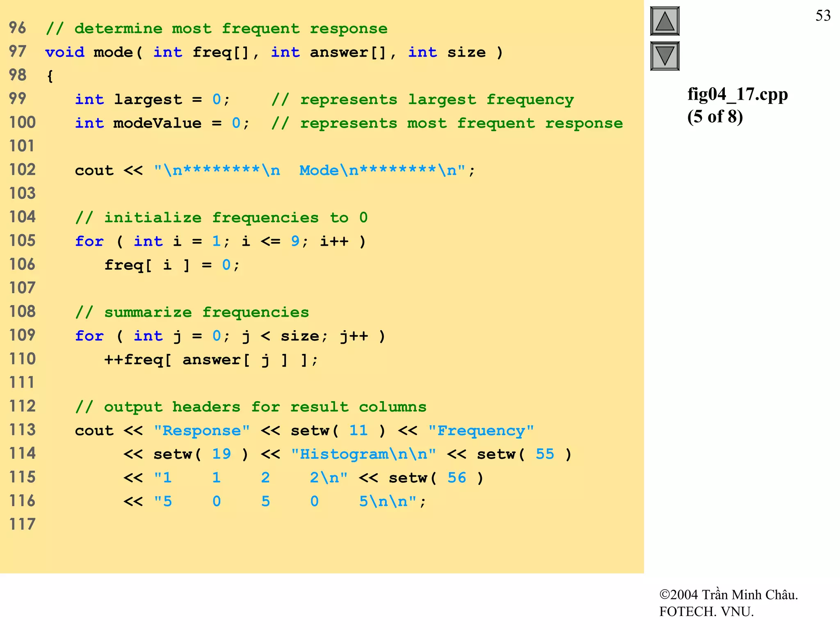This screenshot has width=840, height=630.
Task: Click 'setw( 11 )' on line 113
Action: point(338,431)
